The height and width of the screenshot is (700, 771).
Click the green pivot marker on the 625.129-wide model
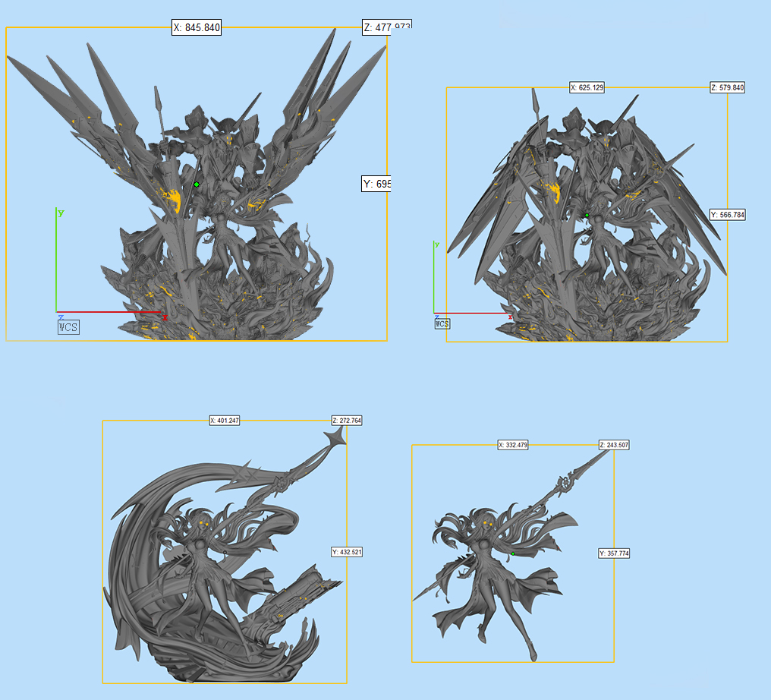[x=587, y=216]
